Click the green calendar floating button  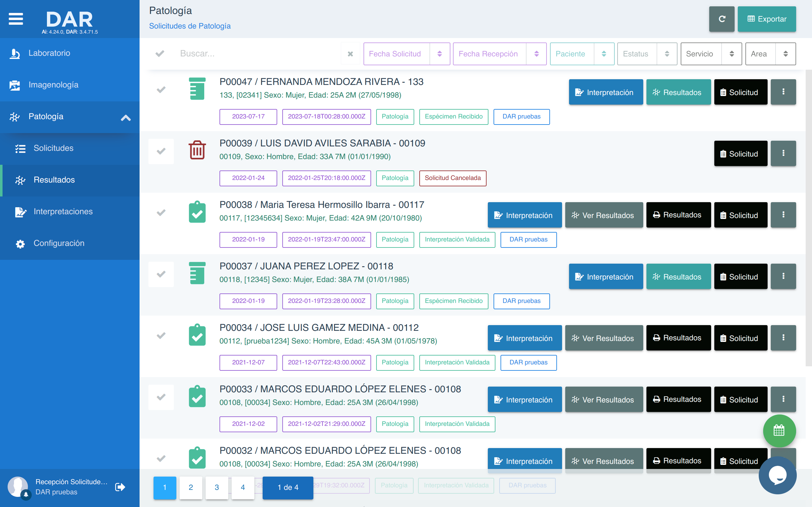779,431
